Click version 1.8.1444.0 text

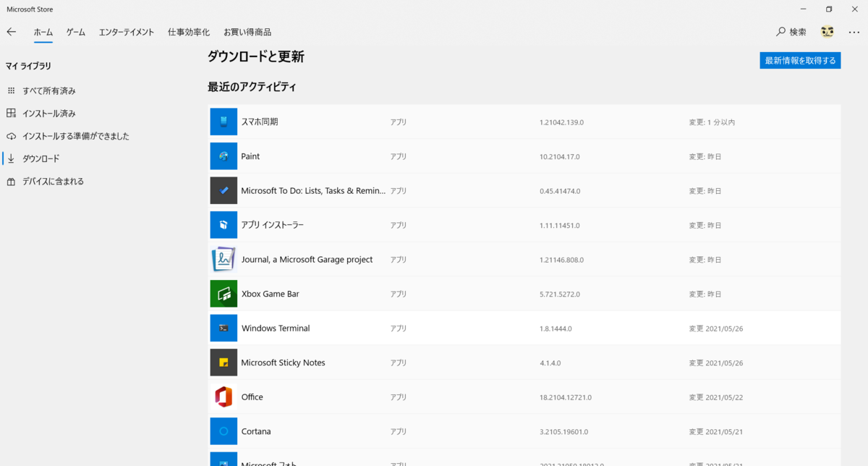point(556,329)
